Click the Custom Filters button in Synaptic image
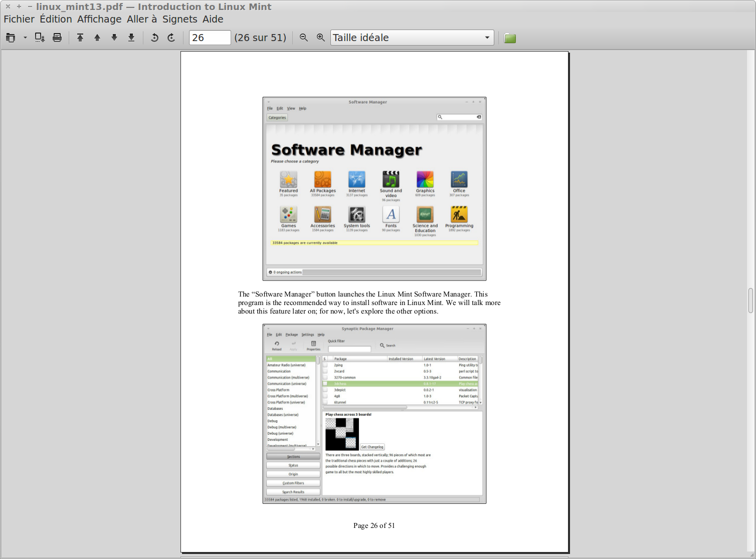Viewport: 756px width, 559px height. tap(293, 483)
